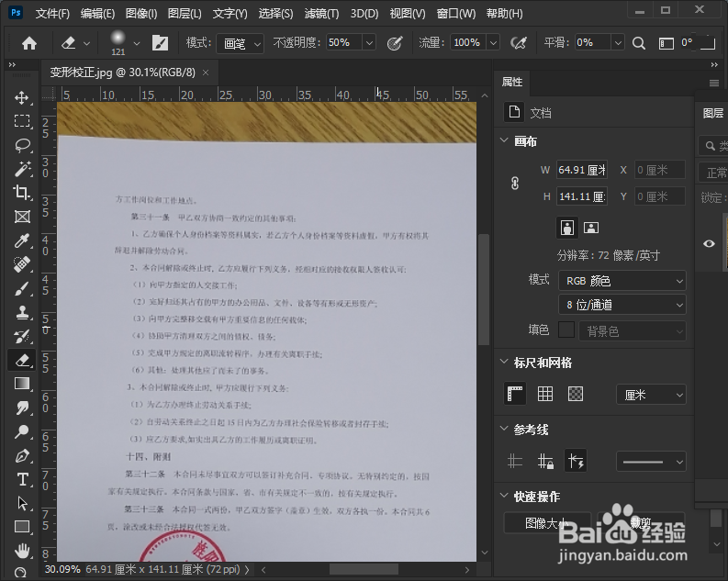
Task: Open the File menu
Action: point(52,14)
